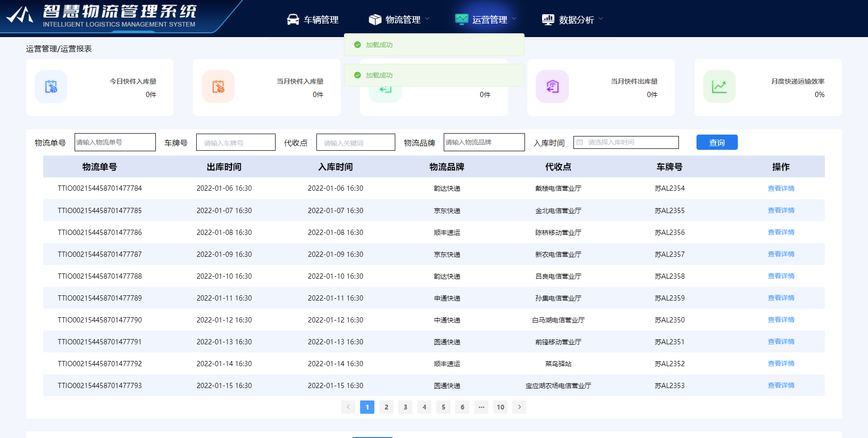
Task: Click the monitor icon beside 运营管理
Action: (x=461, y=19)
